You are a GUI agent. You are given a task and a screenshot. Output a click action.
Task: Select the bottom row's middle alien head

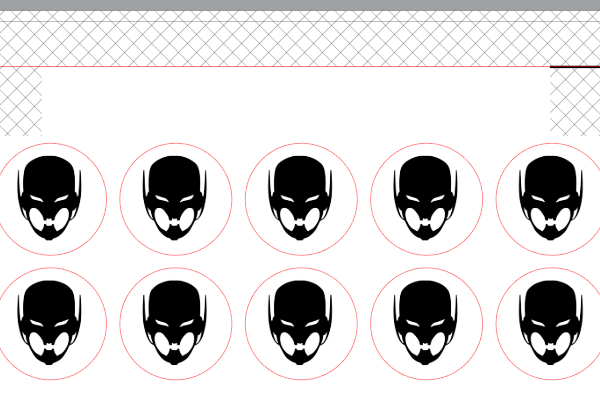[300, 323]
